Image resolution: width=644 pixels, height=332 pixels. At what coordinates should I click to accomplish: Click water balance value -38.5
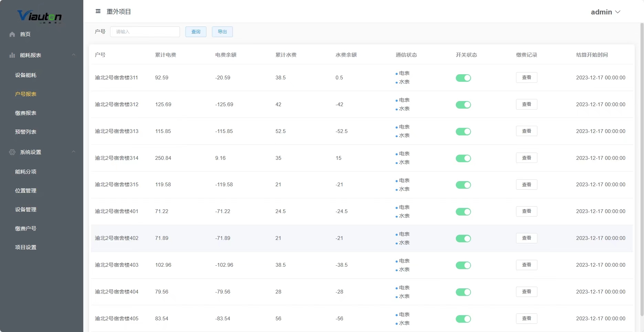click(x=342, y=265)
